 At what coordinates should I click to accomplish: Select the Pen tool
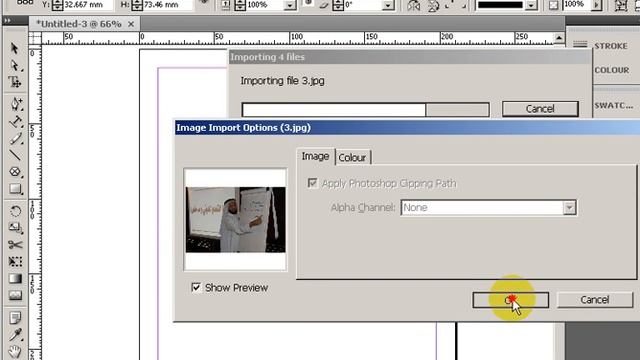point(16,104)
